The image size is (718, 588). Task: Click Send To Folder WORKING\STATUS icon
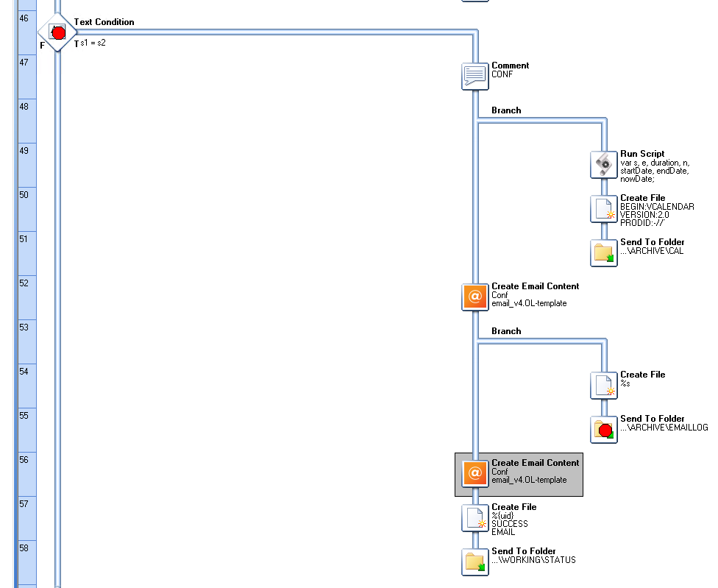[x=474, y=562]
